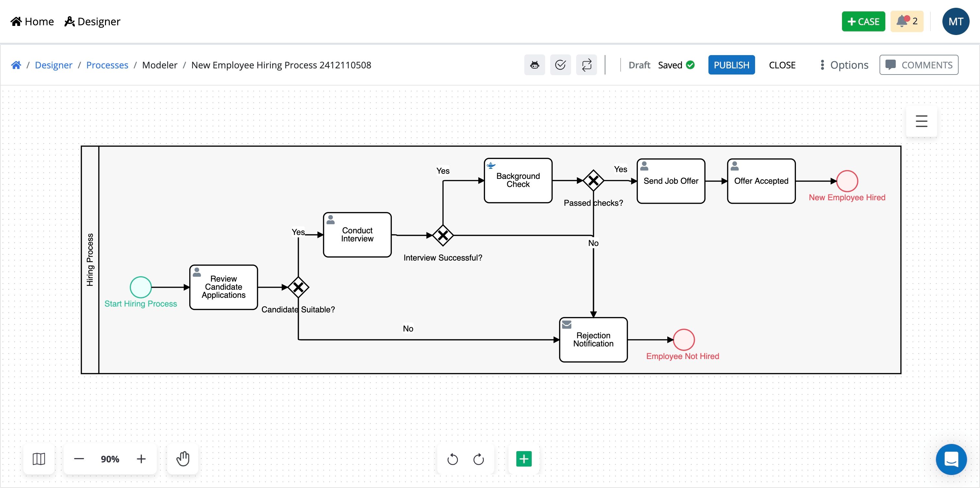Click the 'Passed checks?' label
This screenshot has width=980, height=488.
point(593,203)
